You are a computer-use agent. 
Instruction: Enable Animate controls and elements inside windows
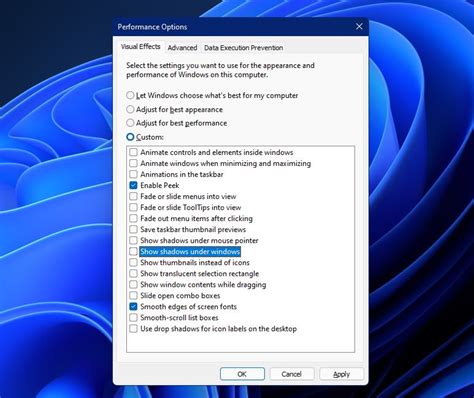pos(133,152)
